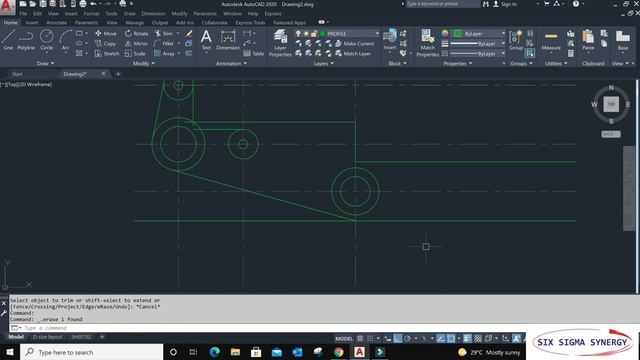Viewport: 640px width, 360px height.
Task: Add new drawing tab with plus
Action: click(118, 74)
